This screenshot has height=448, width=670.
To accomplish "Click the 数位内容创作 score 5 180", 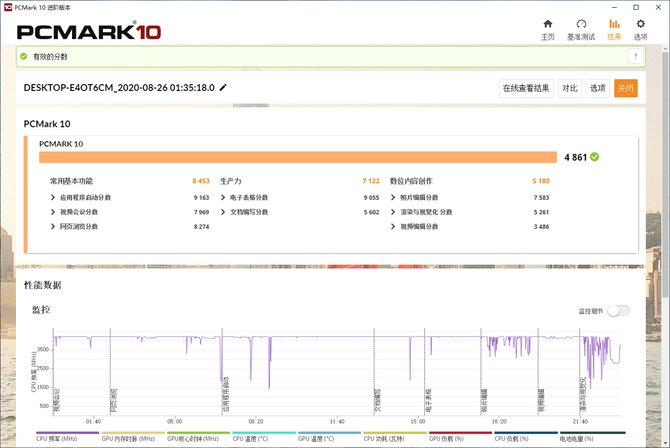I will pyautogui.click(x=541, y=181).
